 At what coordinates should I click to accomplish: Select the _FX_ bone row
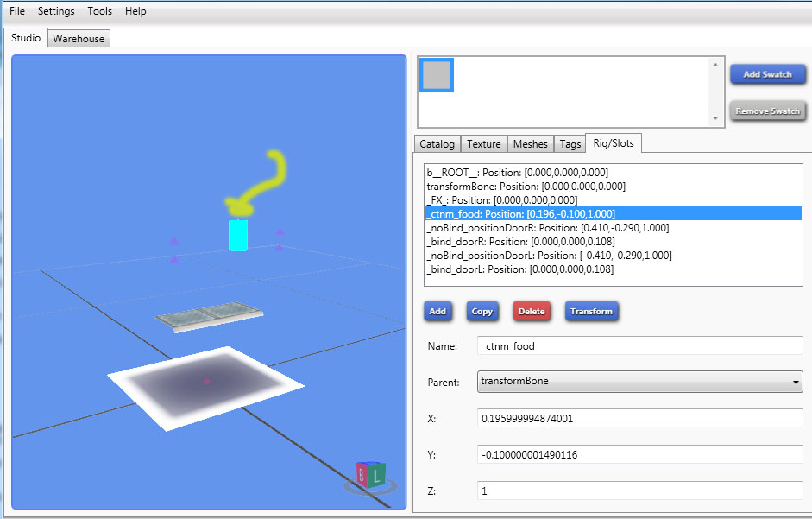[x=614, y=200]
